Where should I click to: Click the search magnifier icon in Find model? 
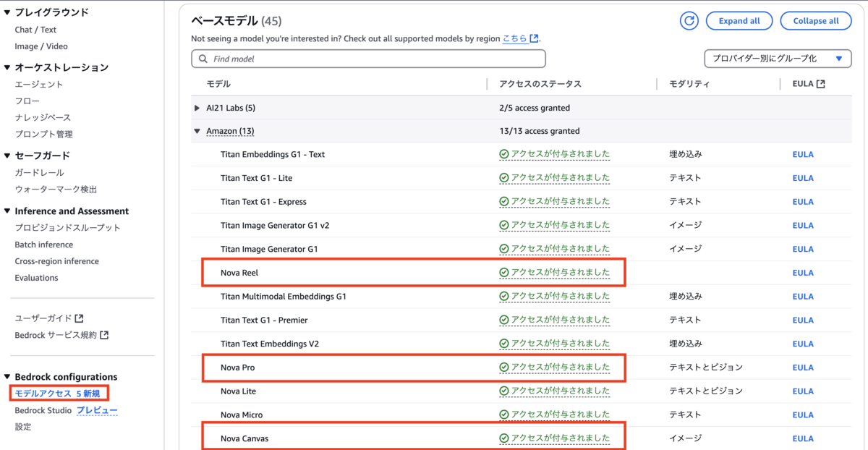202,59
